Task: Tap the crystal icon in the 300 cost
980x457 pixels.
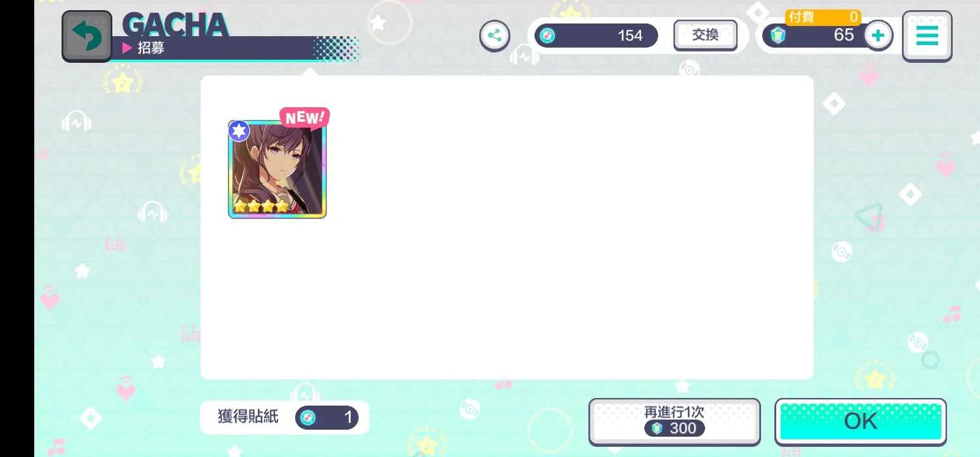Action: point(657,428)
